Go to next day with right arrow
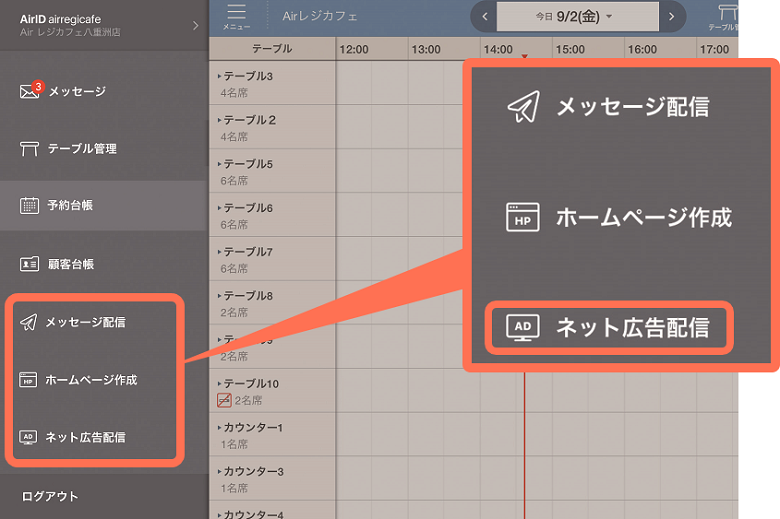Image resolution: width=780 pixels, height=519 pixels. click(672, 16)
